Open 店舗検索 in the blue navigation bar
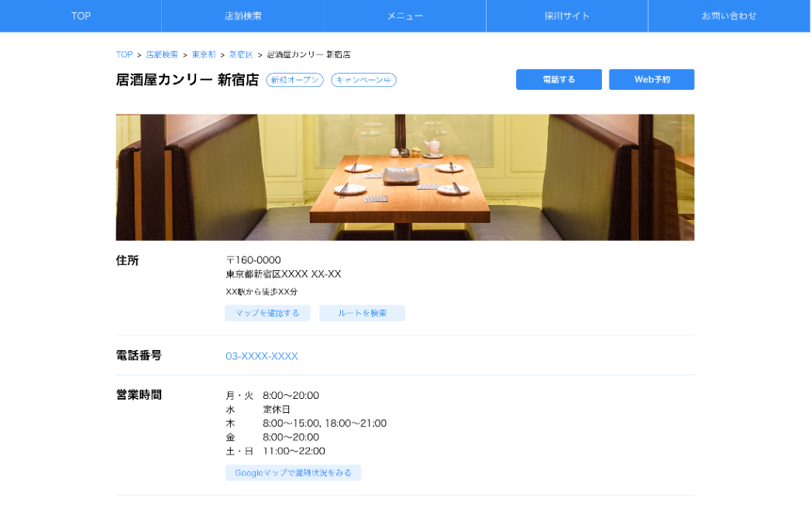 243,16
